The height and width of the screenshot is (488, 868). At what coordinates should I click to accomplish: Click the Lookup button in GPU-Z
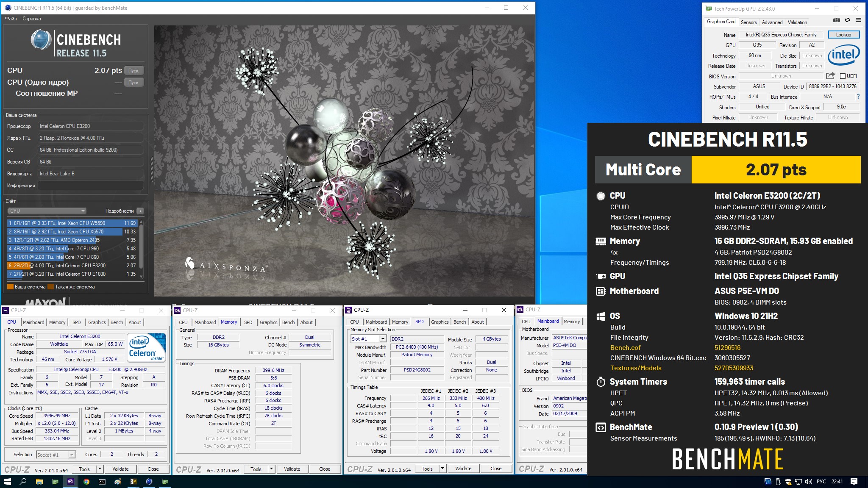click(x=843, y=35)
